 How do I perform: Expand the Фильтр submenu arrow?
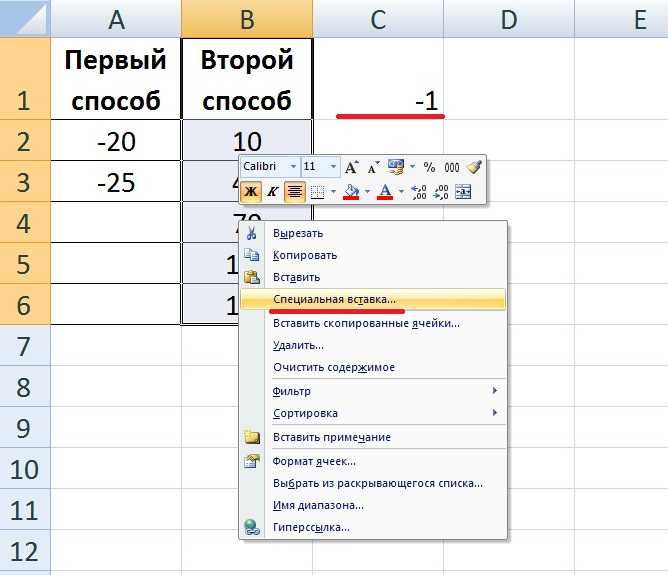(495, 391)
